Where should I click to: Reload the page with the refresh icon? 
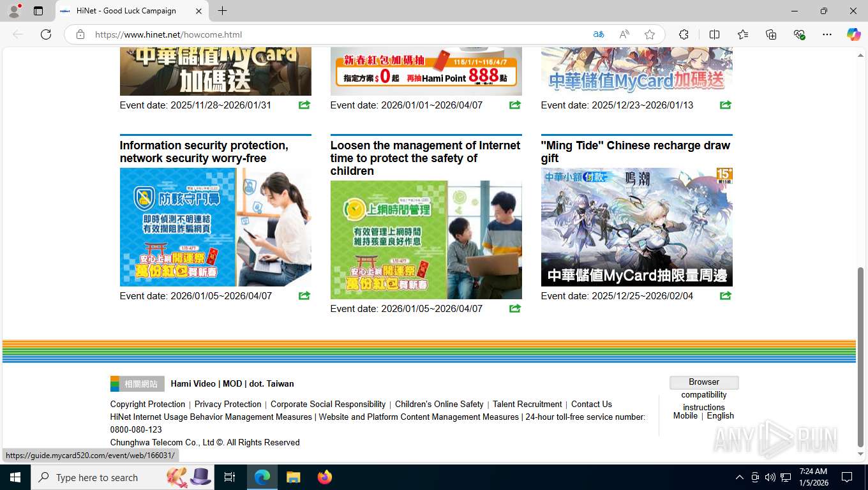(x=46, y=34)
